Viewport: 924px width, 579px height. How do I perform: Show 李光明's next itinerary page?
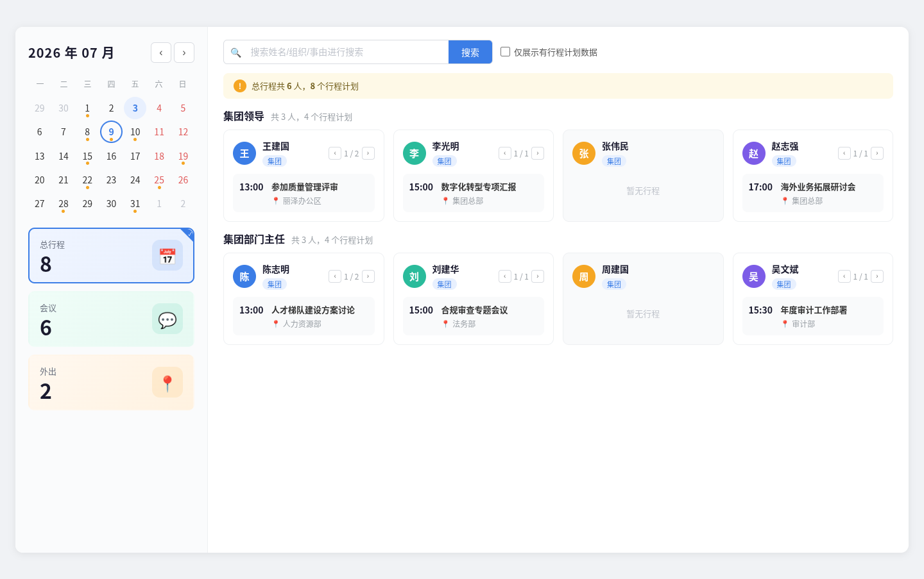coord(538,153)
